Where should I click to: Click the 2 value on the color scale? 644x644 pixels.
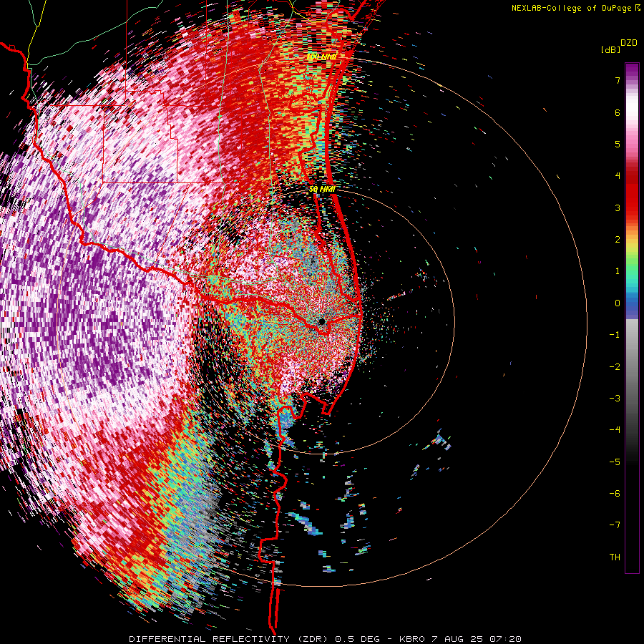618,240
